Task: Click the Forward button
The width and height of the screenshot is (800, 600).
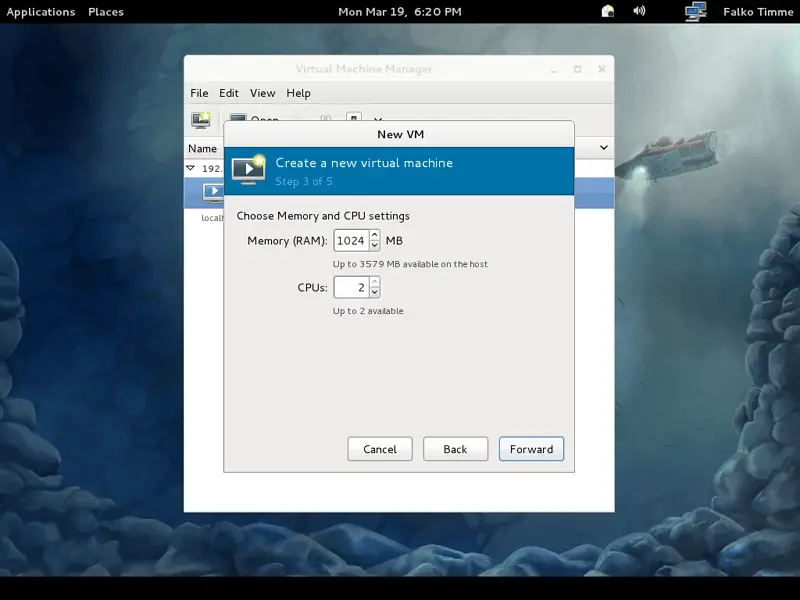Action: [531, 449]
